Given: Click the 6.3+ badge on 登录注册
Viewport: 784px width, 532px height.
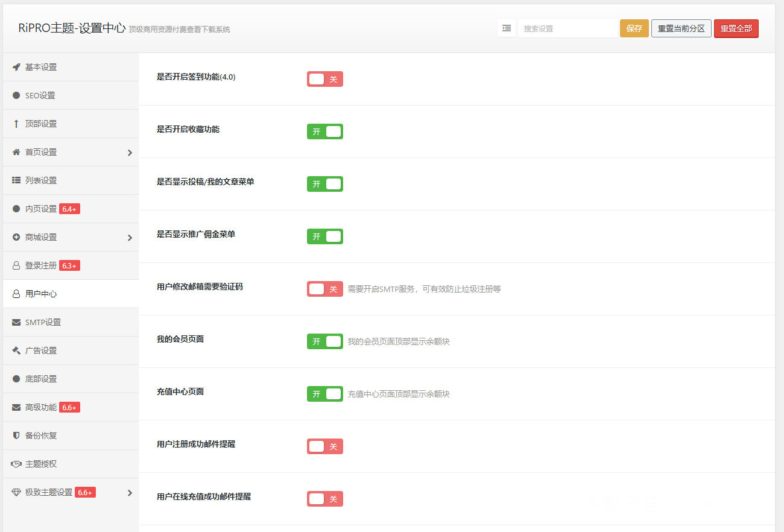Looking at the screenshot, I should pos(69,265).
